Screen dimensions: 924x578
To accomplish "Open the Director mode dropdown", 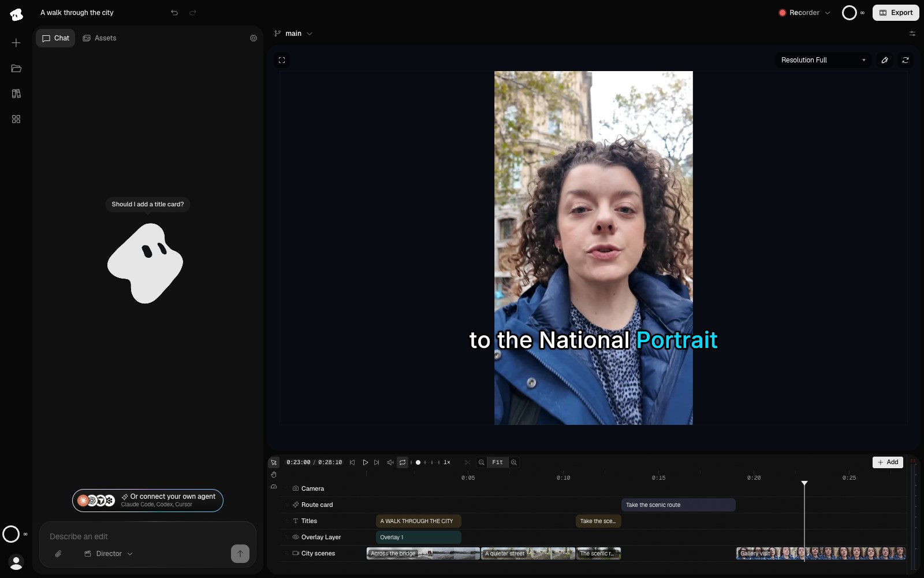I will point(109,554).
